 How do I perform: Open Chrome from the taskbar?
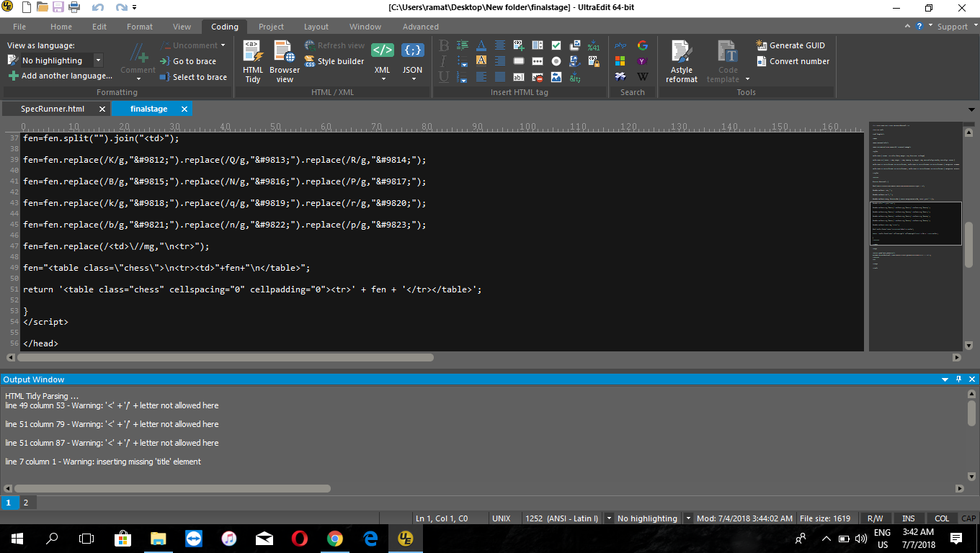[334, 538]
